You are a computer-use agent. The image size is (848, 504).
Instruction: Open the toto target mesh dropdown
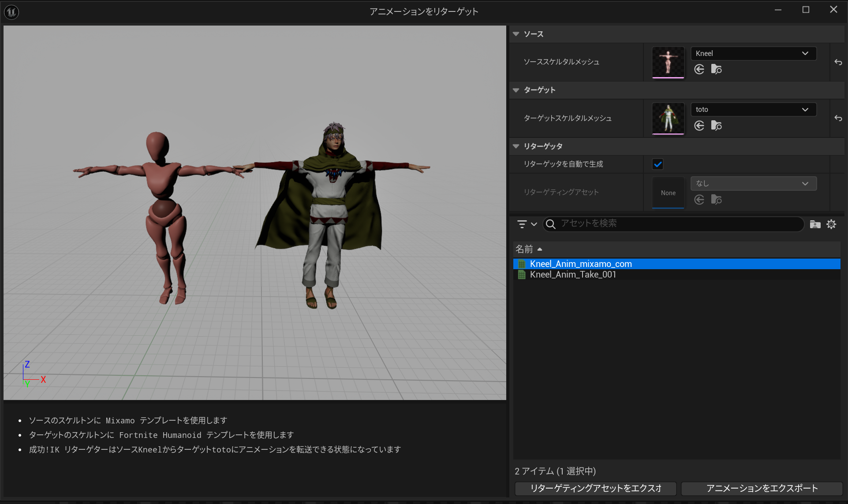point(753,109)
